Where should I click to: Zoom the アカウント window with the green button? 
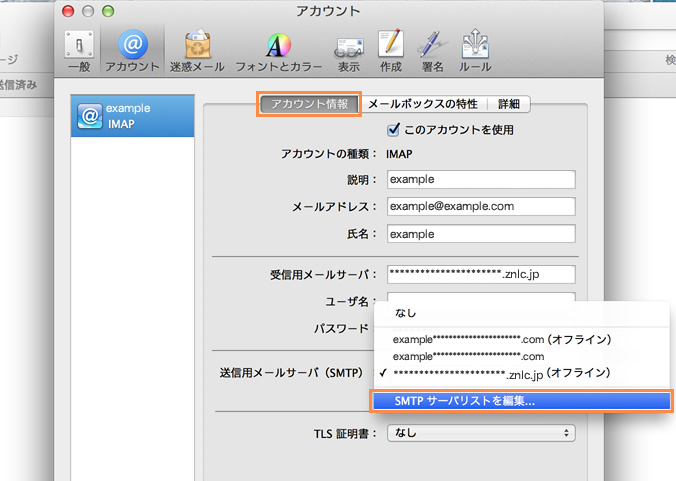pyautogui.click(x=108, y=11)
